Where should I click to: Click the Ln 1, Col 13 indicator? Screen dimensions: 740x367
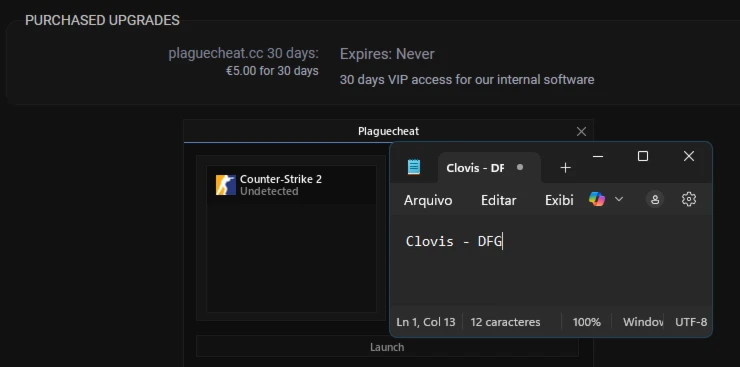[426, 322]
